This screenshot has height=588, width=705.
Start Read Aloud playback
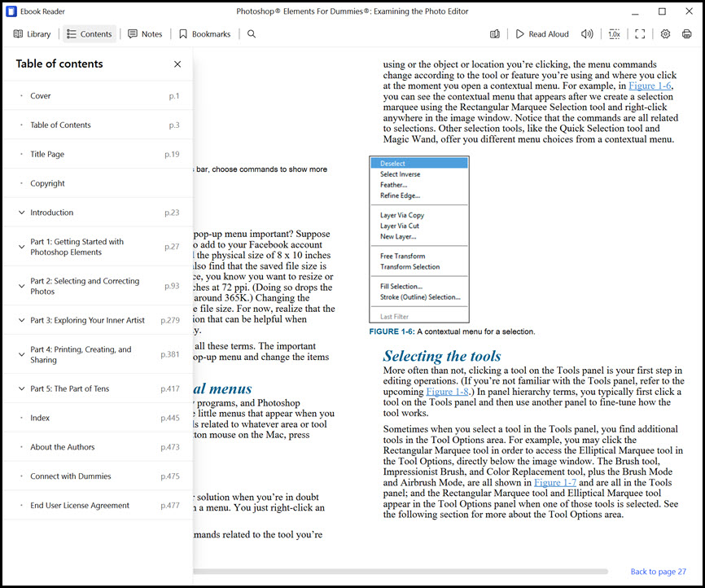542,33
